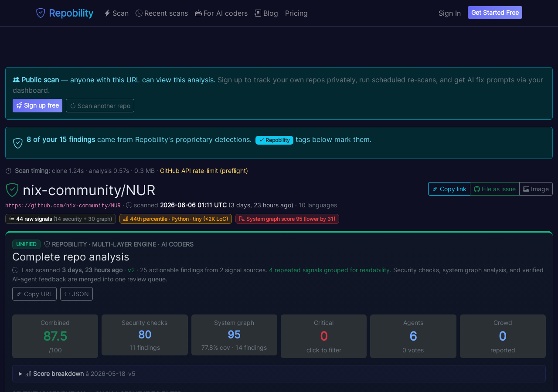Open the Repobility home link text

tap(71, 13)
